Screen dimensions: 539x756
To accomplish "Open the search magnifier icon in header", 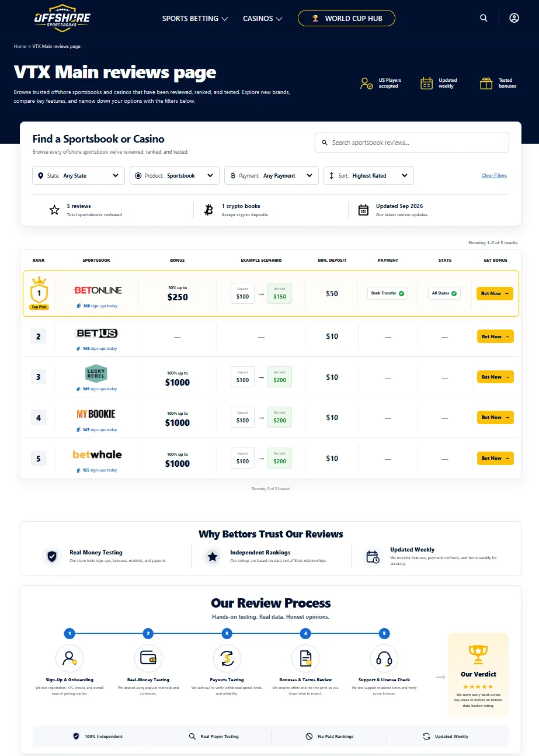I will [x=484, y=18].
